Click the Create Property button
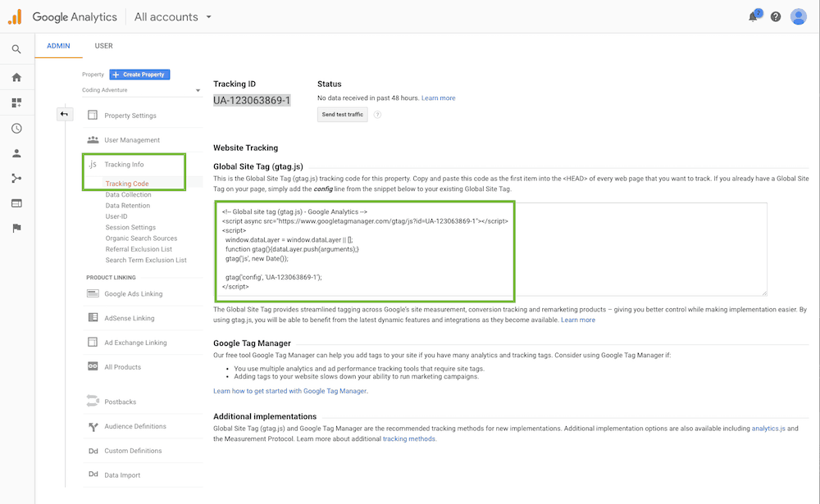Screen dimensions: 820x504 pos(139,75)
